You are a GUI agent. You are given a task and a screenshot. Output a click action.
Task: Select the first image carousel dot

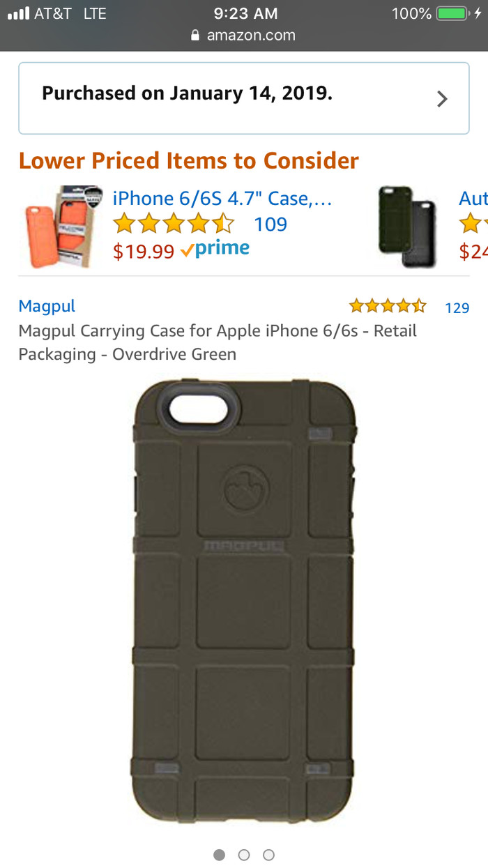[219, 854]
